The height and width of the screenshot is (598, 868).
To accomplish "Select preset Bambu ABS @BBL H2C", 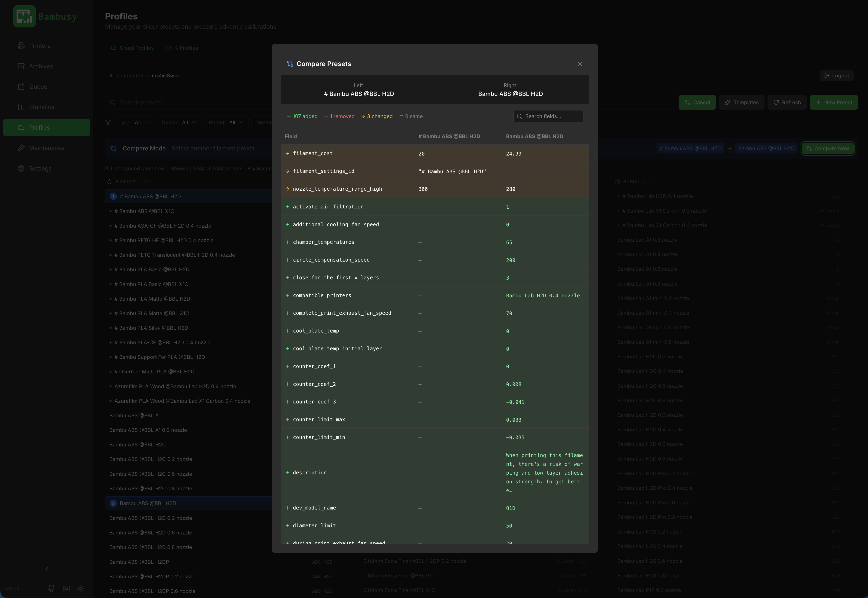I will point(137,444).
